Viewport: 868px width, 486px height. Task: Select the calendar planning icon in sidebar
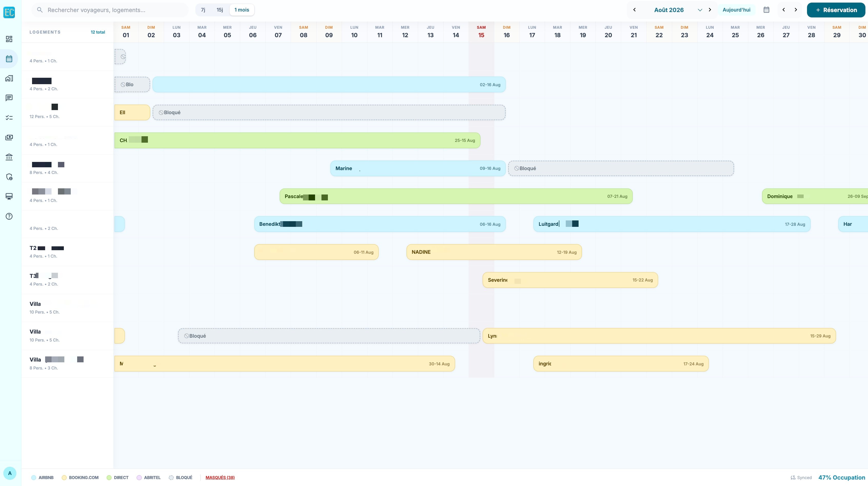click(9, 59)
